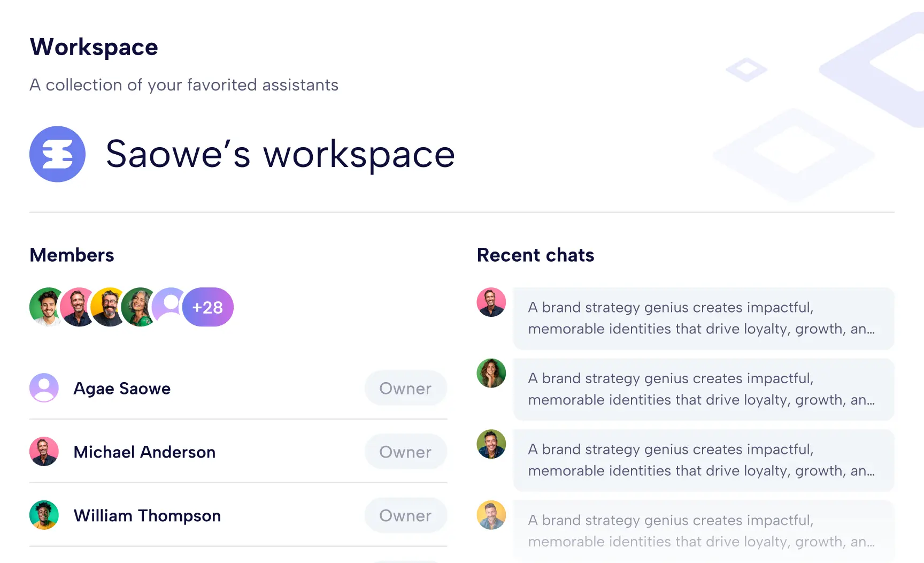The height and width of the screenshot is (563, 924).
Task: Click Michael Anderson's profile avatar
Action: 44,452
